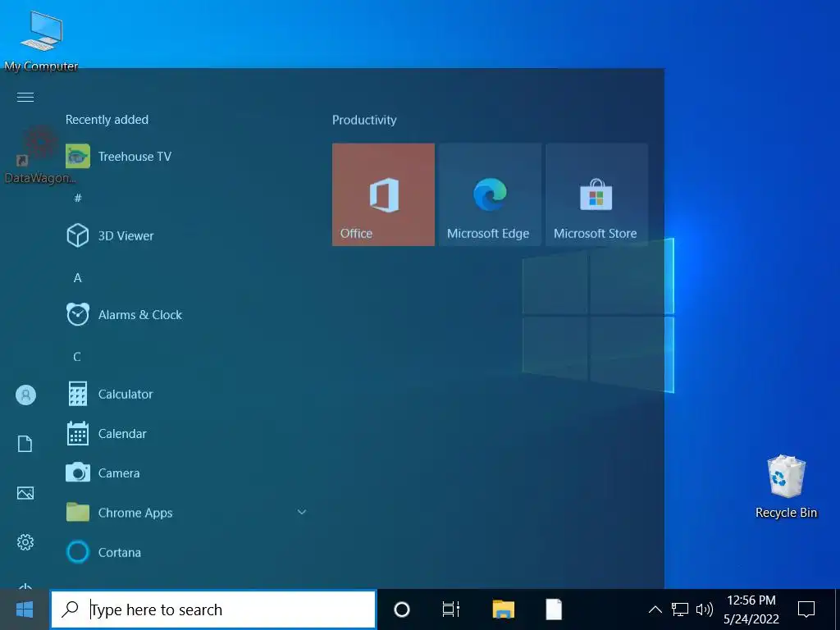Open Cortana from the app list
840x630 pixels.
pos(185,552)
